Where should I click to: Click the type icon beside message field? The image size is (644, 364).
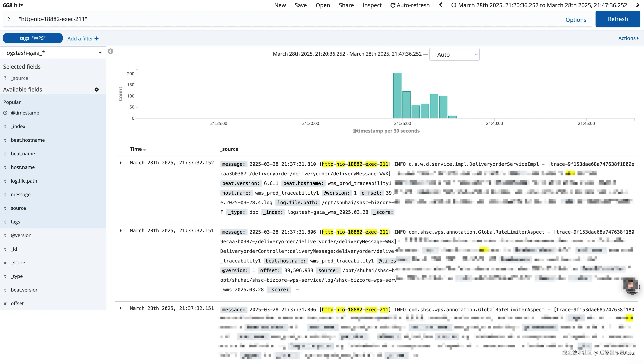click(x=5, y=194)
